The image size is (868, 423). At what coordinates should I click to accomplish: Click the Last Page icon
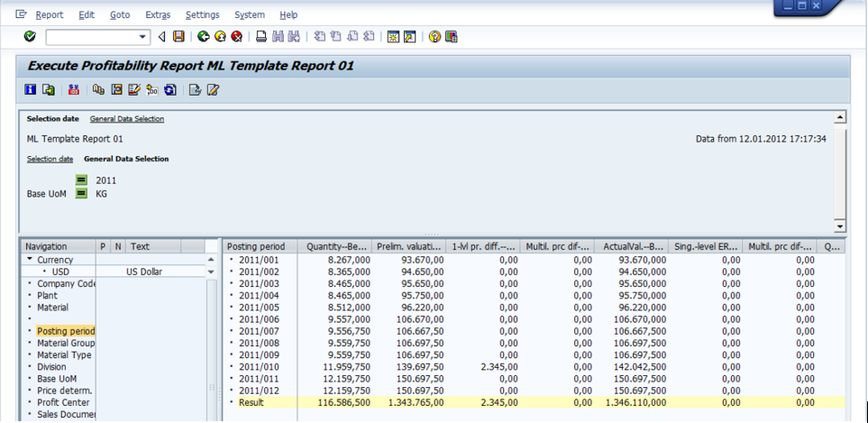point(369,37)
